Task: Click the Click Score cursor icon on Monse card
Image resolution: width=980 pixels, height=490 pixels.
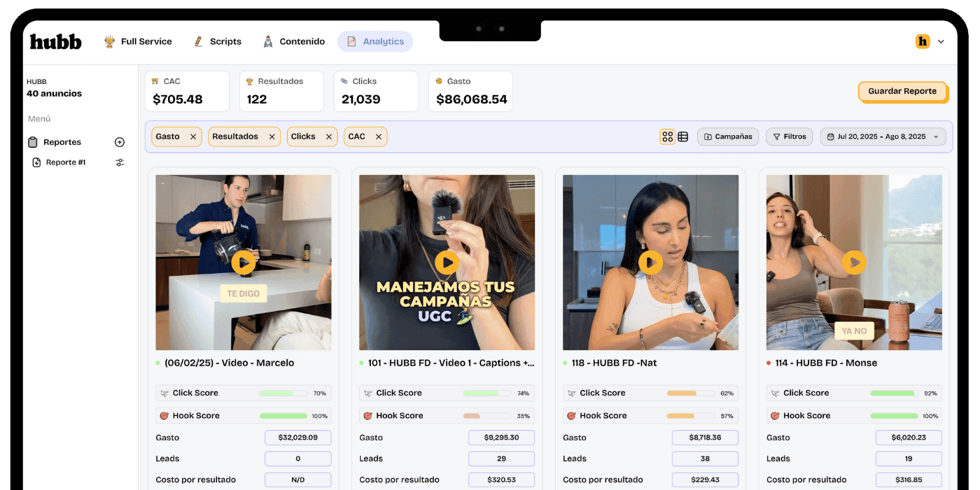Action: [775, 393]
